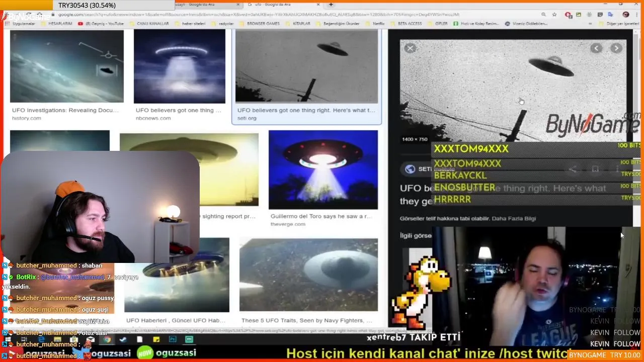Viewport: 644px width, 362px height.
Task: Open the 'Uygulamalar' apps shortcut
Action: 20,24
